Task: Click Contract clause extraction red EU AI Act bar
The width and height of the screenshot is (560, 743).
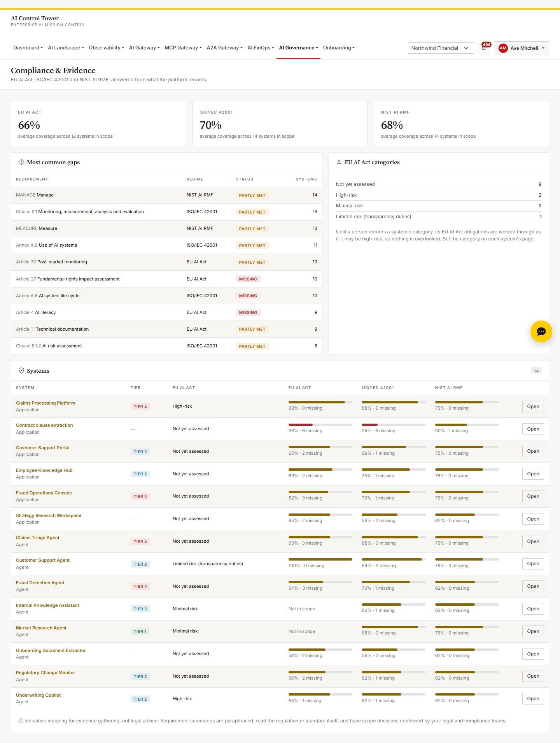Action: coord(320,425)
